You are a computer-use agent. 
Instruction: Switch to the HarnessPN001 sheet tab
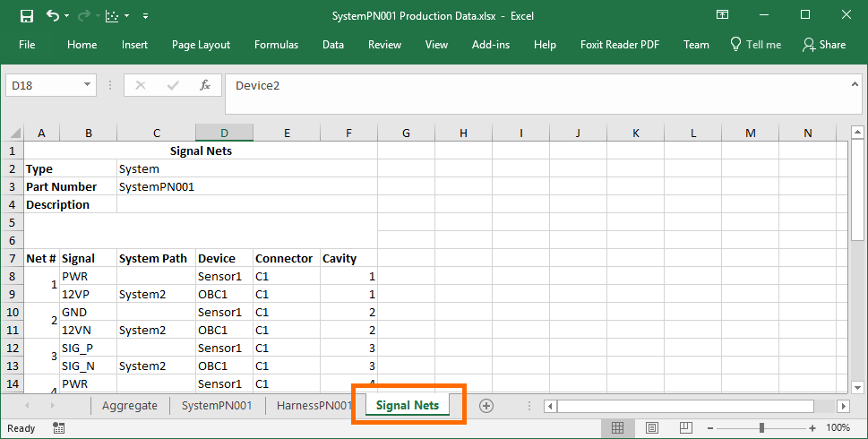pos(314,406)
